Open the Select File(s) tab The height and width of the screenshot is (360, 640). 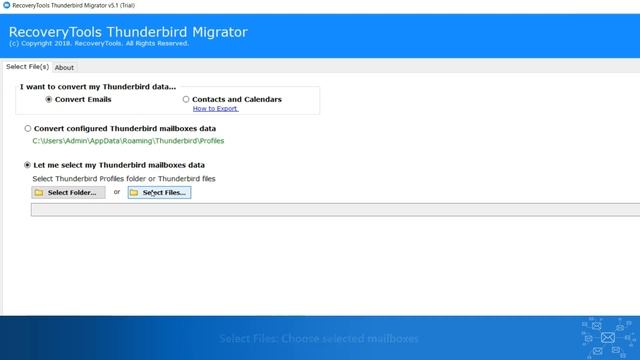pyautogui.click(x=27, y=67)
